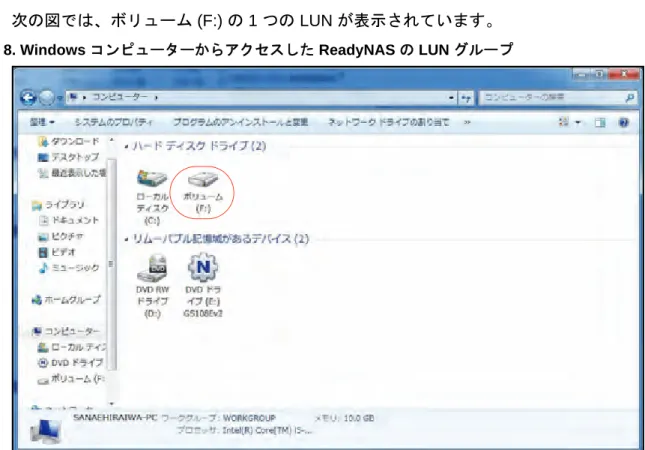
Task: Open the Help question mark icon
Action: [624, 123]
